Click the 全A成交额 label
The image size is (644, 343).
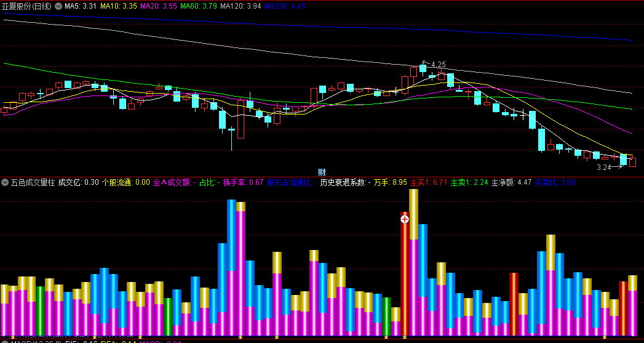[x=174, y=182]
